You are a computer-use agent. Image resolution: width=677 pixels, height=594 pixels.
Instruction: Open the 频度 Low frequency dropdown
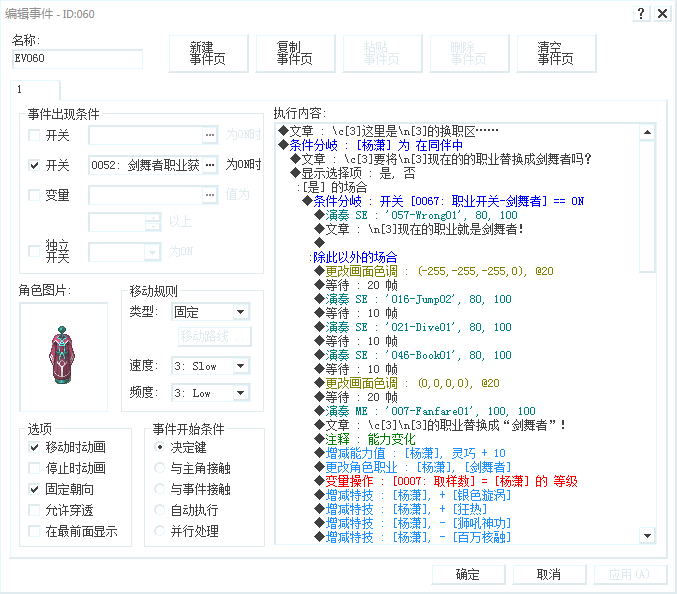click(x=241, y=393)
